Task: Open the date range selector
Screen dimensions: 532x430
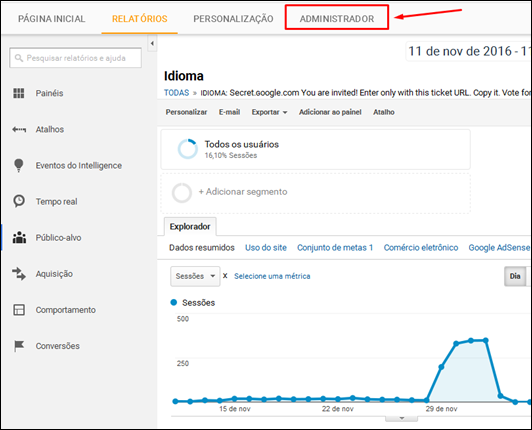Action: (469, 51)
